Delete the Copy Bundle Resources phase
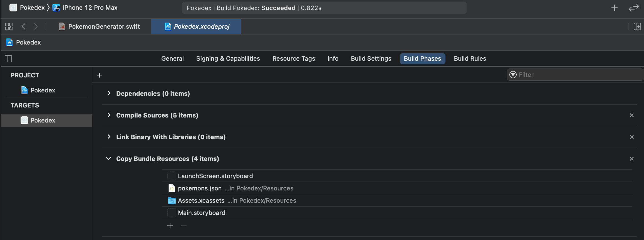The height and width of the screenshot is (240, 644). 632,159
